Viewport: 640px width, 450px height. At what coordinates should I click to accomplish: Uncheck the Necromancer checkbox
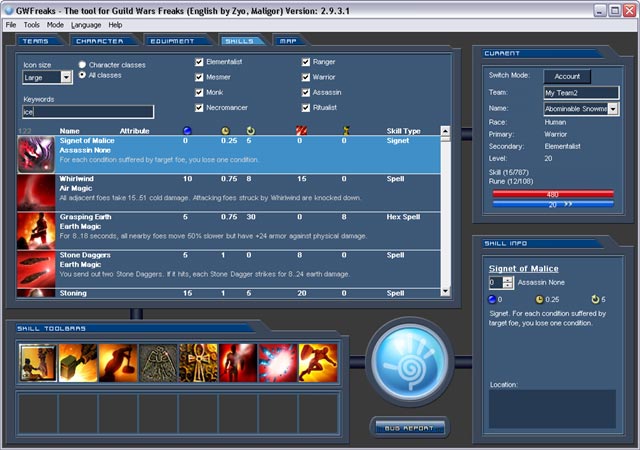[x=199, y=108]
